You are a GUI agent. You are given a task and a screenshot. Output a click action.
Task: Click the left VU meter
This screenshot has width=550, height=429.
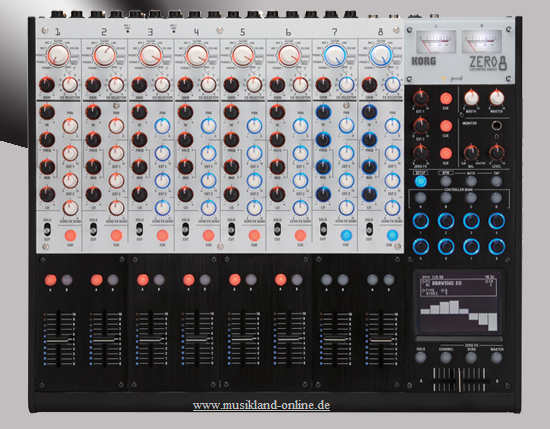coord(436,42)
